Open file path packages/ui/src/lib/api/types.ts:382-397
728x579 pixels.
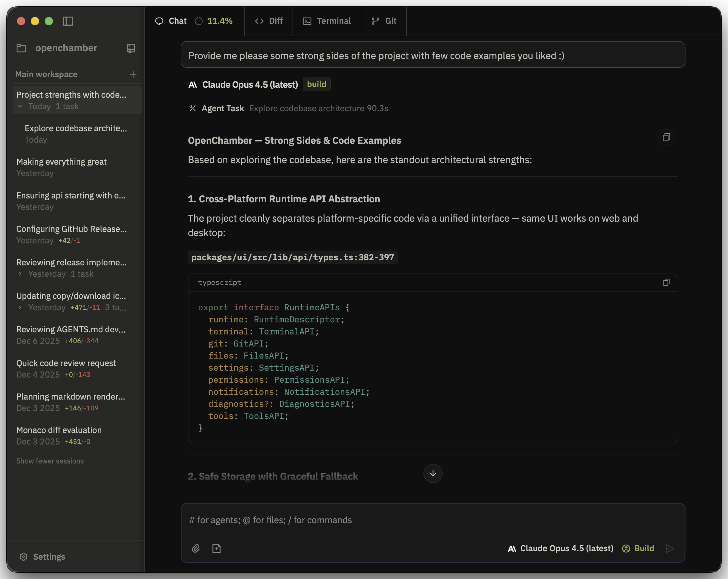tap(293, 257)
